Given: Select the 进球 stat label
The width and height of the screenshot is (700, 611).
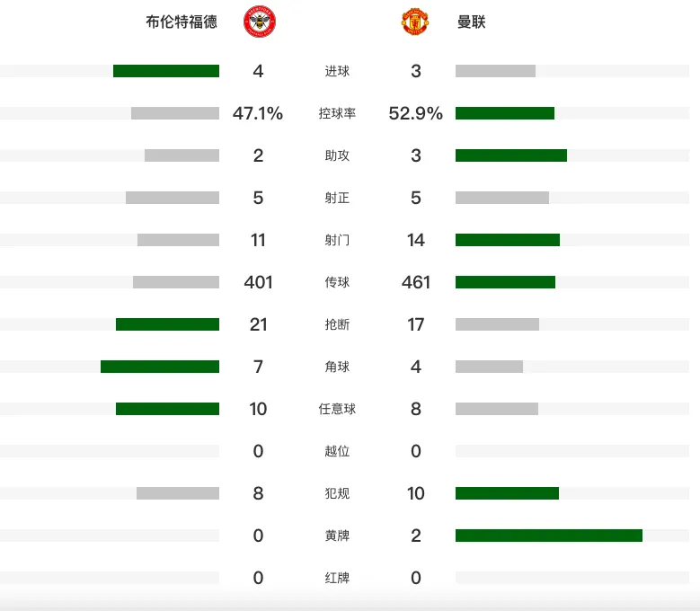Looking at the screenshot, I should (337, 71).
